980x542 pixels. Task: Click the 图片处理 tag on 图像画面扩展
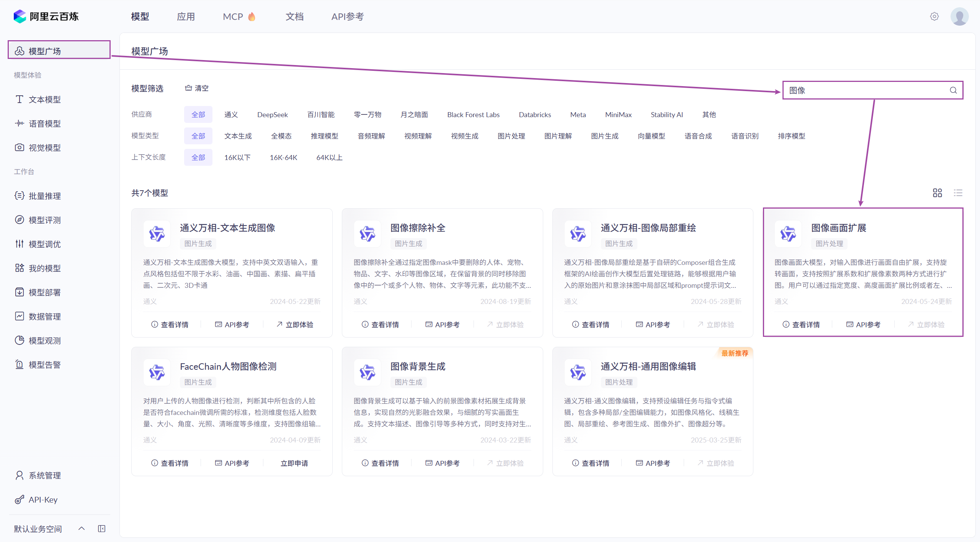[x=830, y=243]
